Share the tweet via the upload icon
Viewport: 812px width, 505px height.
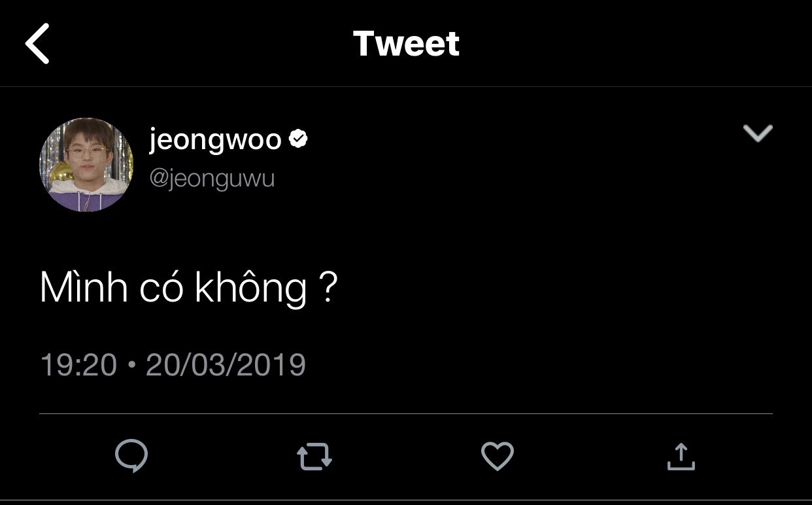tap(681, 457)
